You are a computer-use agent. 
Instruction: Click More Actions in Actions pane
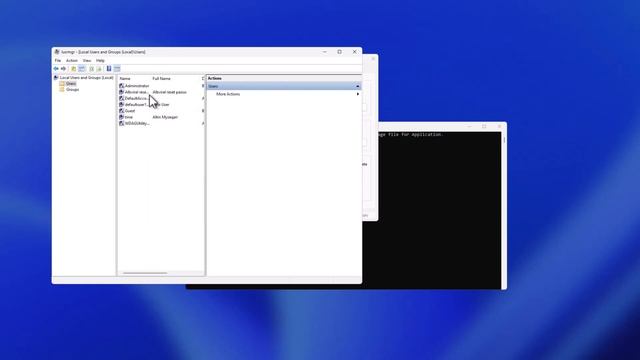coord(228,94)
